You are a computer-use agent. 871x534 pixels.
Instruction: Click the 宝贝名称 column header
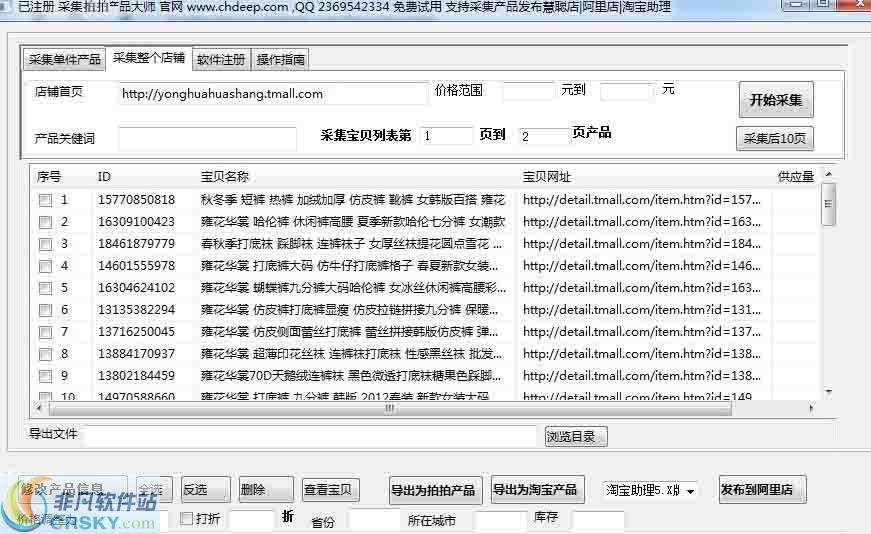pos(224,177)
